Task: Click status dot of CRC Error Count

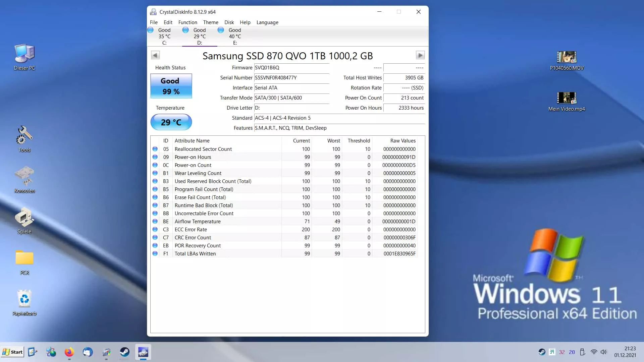Action: pos(155,237)
